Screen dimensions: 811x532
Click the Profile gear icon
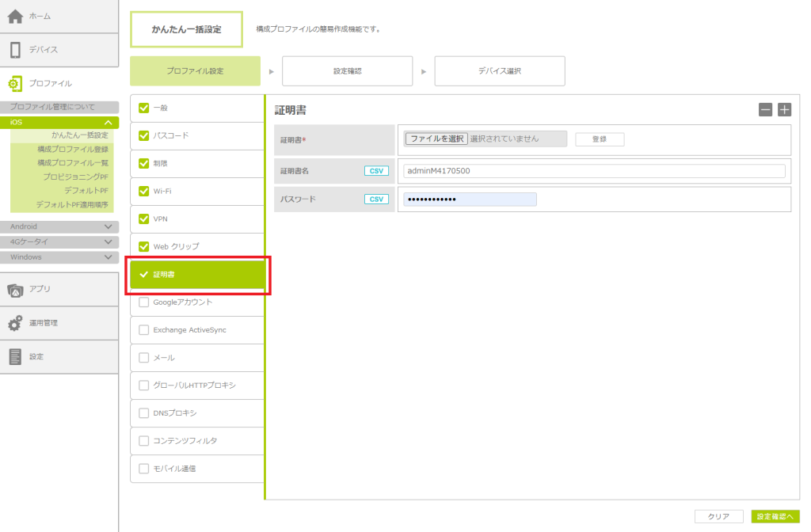click(15, 83)
